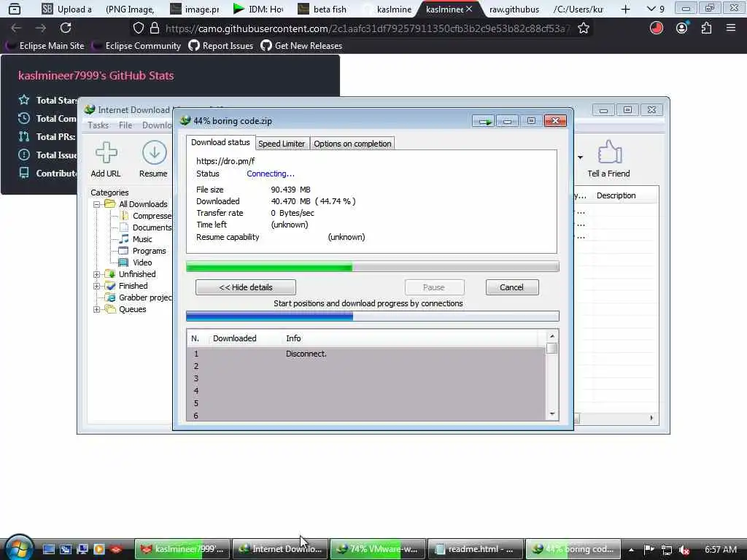Go back with the browser back arrow
The image size is (747, 560).
16,28
